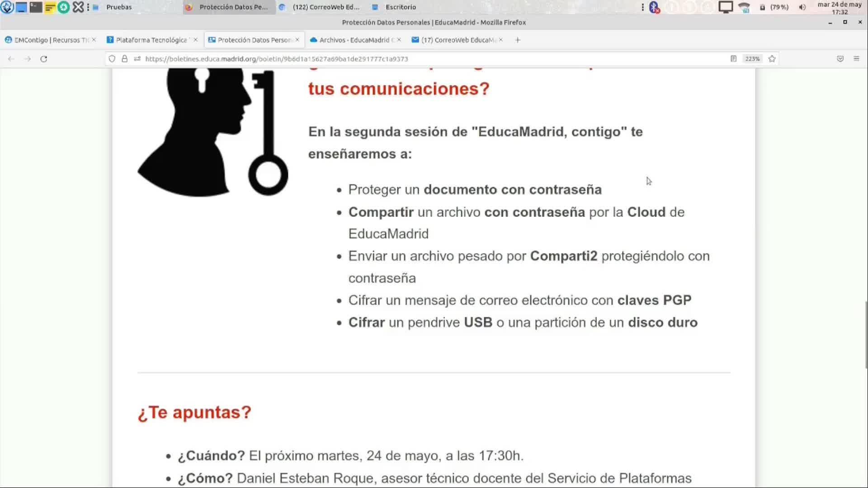868x488 pixels.
Task: Open network indicator in system tray
Action: point(744,7)
